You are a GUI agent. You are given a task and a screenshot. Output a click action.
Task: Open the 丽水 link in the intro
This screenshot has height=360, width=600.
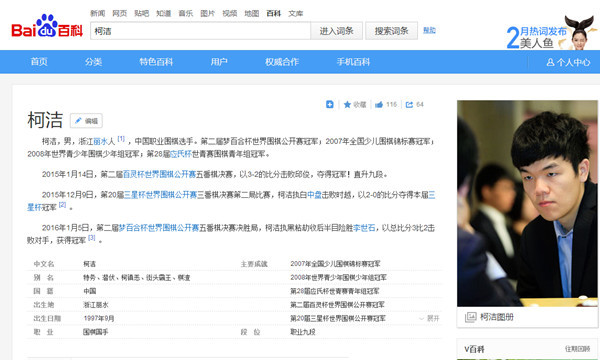coord(101,142)
